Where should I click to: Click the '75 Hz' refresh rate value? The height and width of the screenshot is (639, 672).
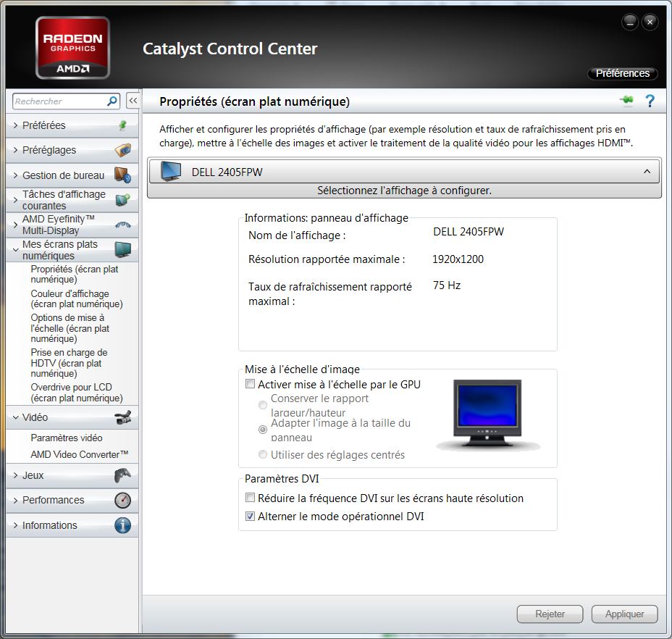(447, 285)
